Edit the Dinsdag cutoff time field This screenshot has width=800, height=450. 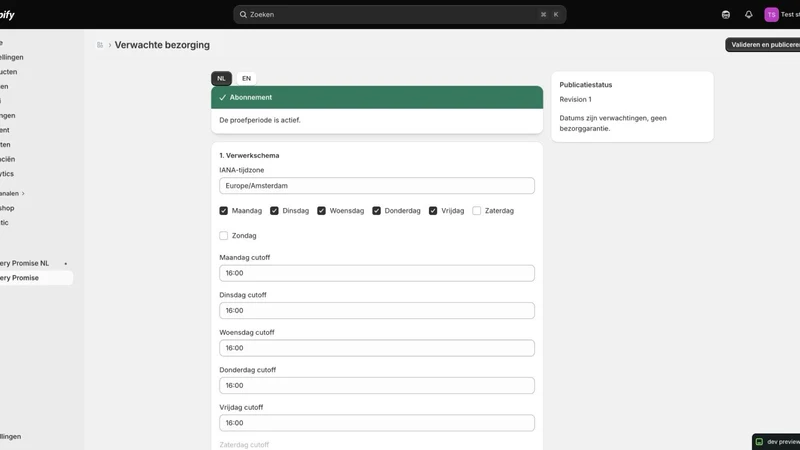(x=377, y=311)
